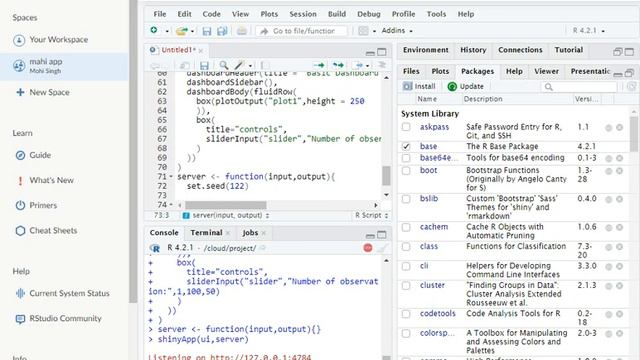Open Current System Status link
Image resolution: width=640 pixels, height=360 pixels.
69,293
